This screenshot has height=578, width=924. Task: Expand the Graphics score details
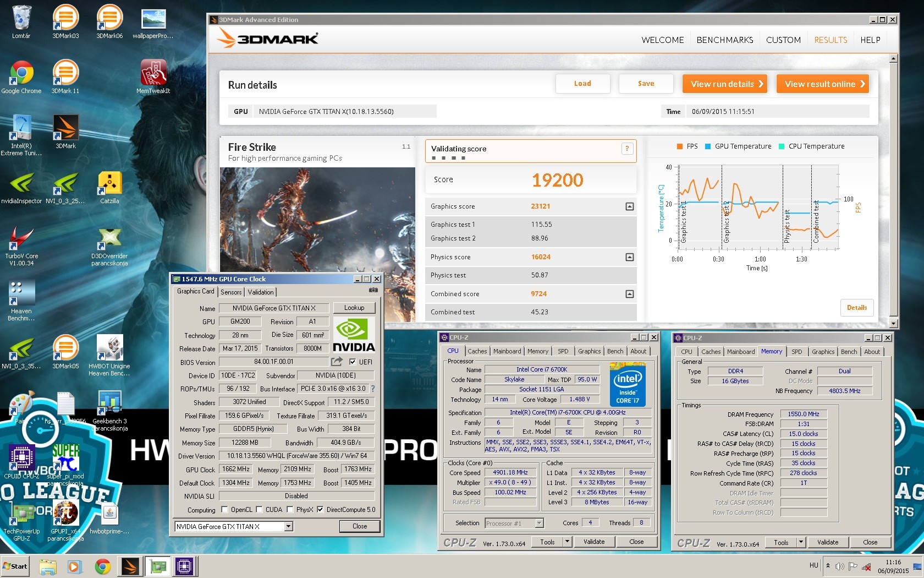pyautogui.click(x=630, y=206)
